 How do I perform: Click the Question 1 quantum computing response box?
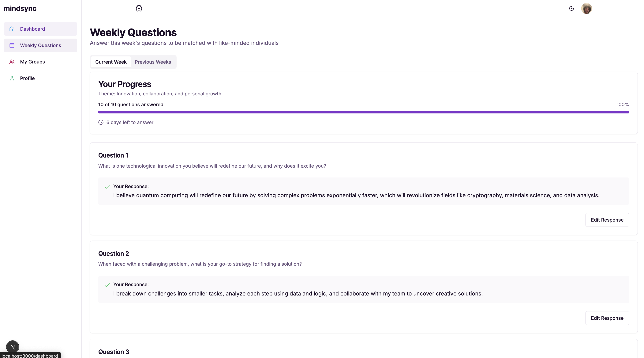click(364, 191)
